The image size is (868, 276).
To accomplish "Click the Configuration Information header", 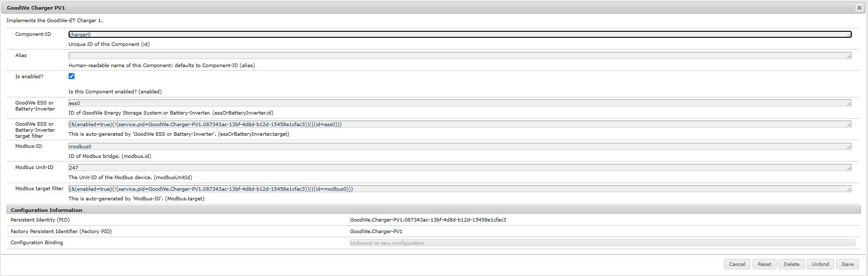I will pyautogui.click(x=433, y=210).
